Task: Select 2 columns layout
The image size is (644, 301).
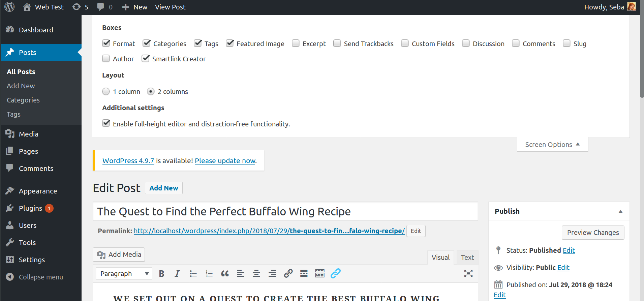Action: click(x=151, y=91)
